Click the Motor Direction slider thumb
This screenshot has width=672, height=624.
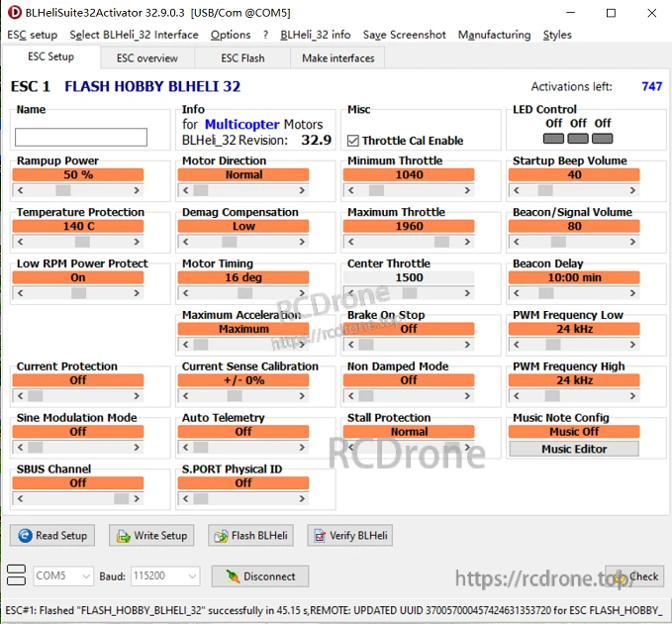click(x=201, y=190)
